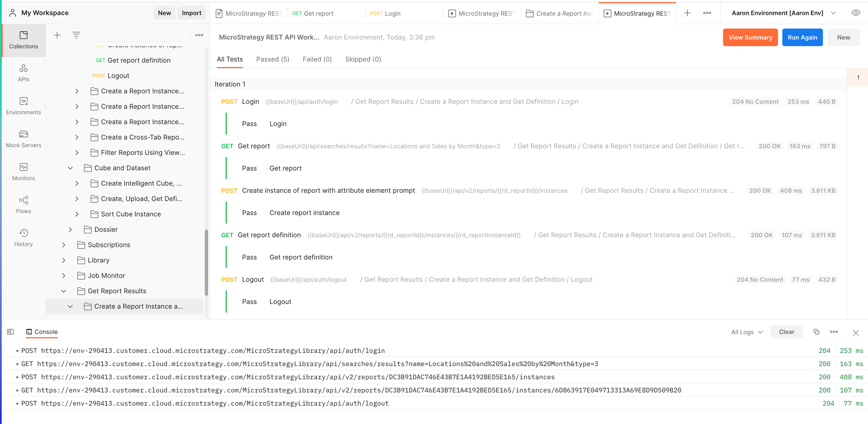The width and height of the screenshot is (868, 424).
Task: Switch to the Passed (5) tab
Action: point(272,59)
